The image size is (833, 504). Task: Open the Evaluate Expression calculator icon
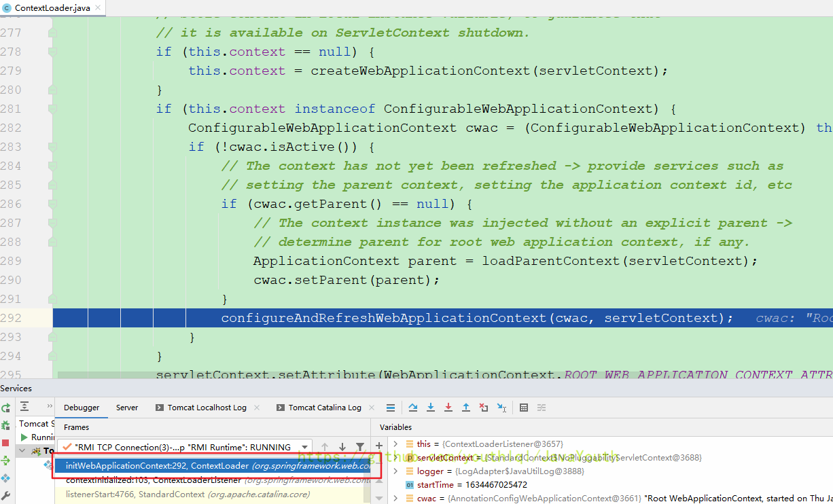pyautogui.click(x=524, y=408)
